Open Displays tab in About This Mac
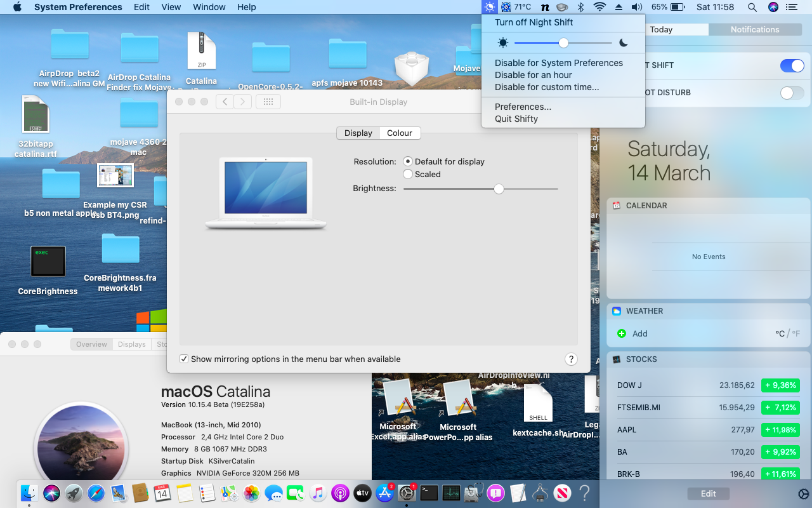This screenshot has width=812, height=508. coord(131,344)
